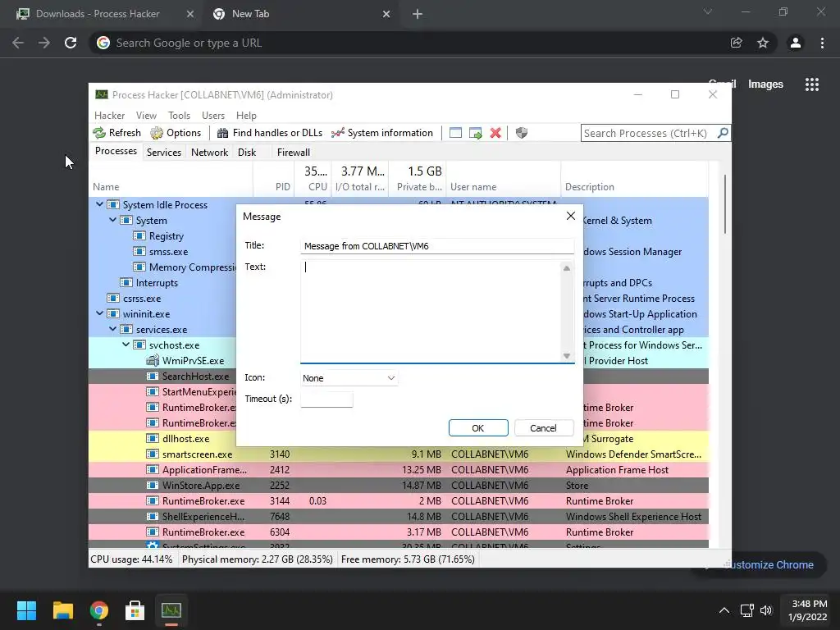Click the magnifier icon in the process search box
The height and width of the screenshot is (630, 840).
click(x=723, y=133)
